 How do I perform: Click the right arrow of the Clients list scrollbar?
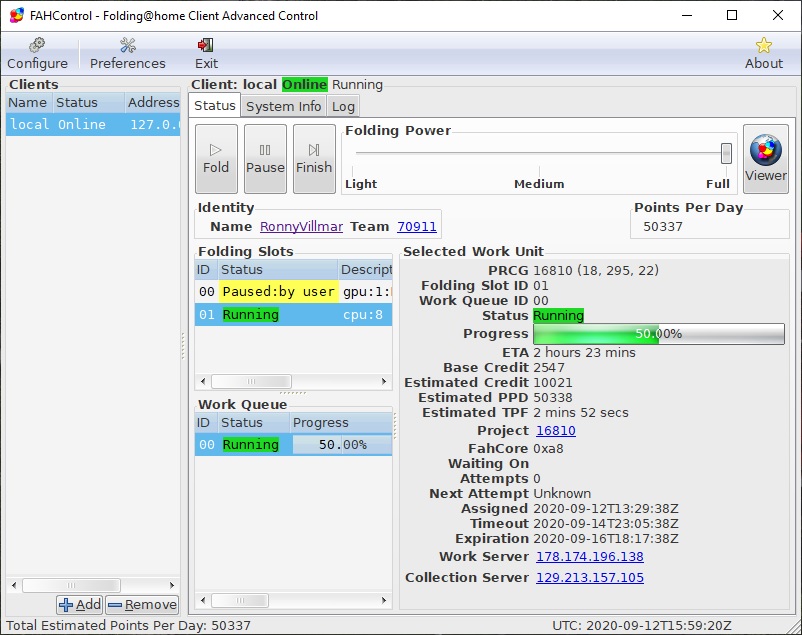tap(172, 585)
